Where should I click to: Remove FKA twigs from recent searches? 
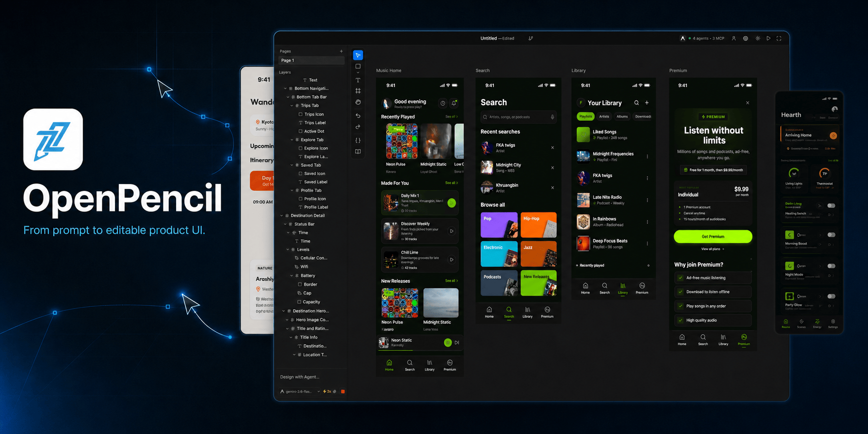553,148
